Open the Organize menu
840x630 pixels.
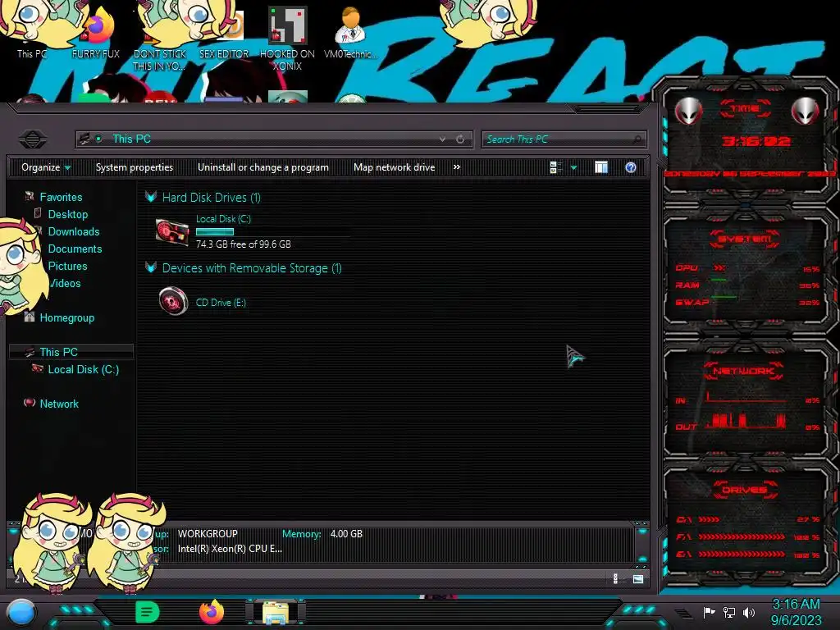[x=46, y=167]
